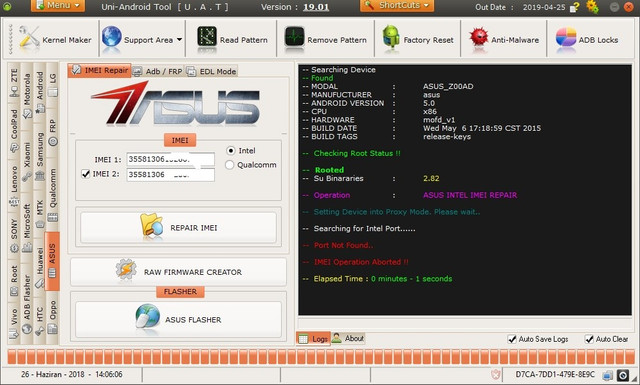The width and height of the screenshot is (640, 385).
Task: Switch to the Adb / FRP tab
Action: click(158, 71)
